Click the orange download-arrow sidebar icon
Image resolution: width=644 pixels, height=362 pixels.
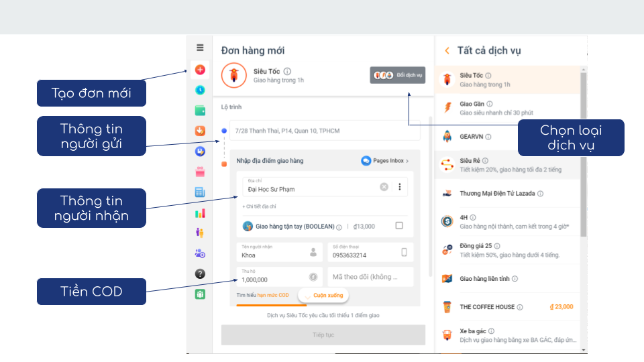pos(200,131)
